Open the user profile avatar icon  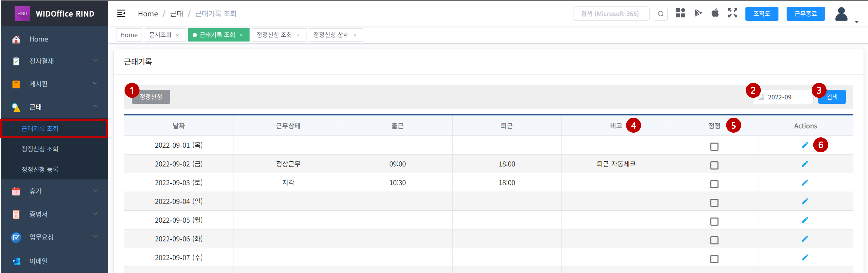pos(841,14)
